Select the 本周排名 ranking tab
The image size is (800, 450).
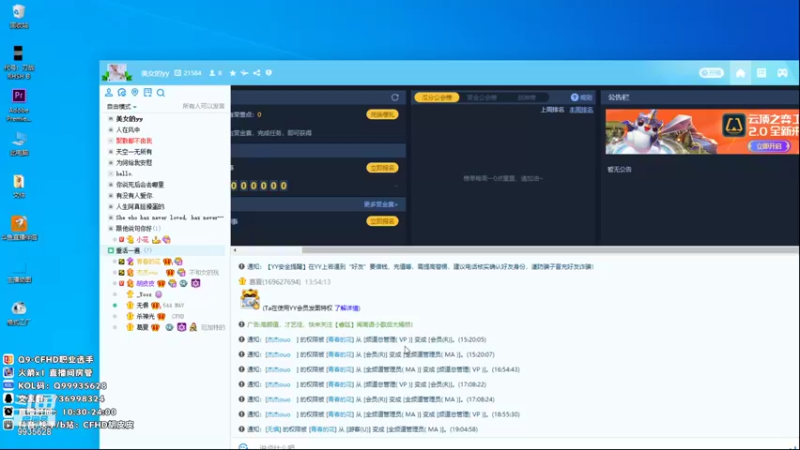click(x=581, y=110)
